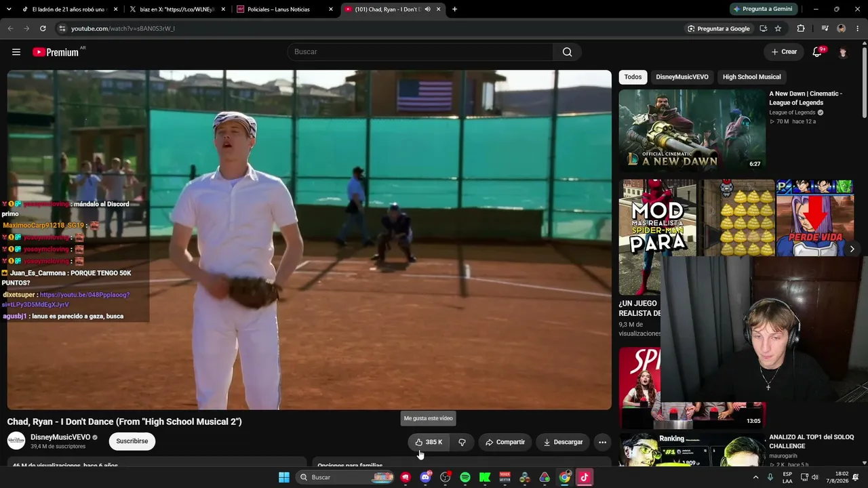Viewport: 868px width, 488px height.
Task: Switch to the 'blaz en X' tab
Action: (178, 9)
